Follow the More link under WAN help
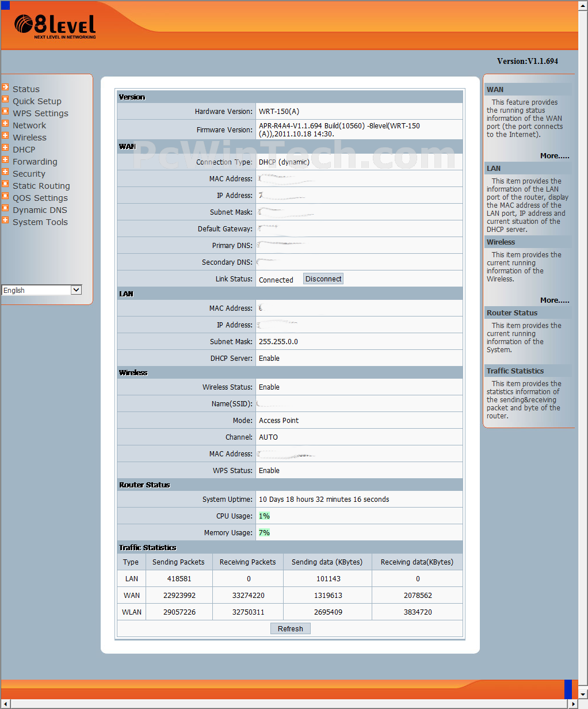Viewport: 588px width, 709px height. (555, 156)
